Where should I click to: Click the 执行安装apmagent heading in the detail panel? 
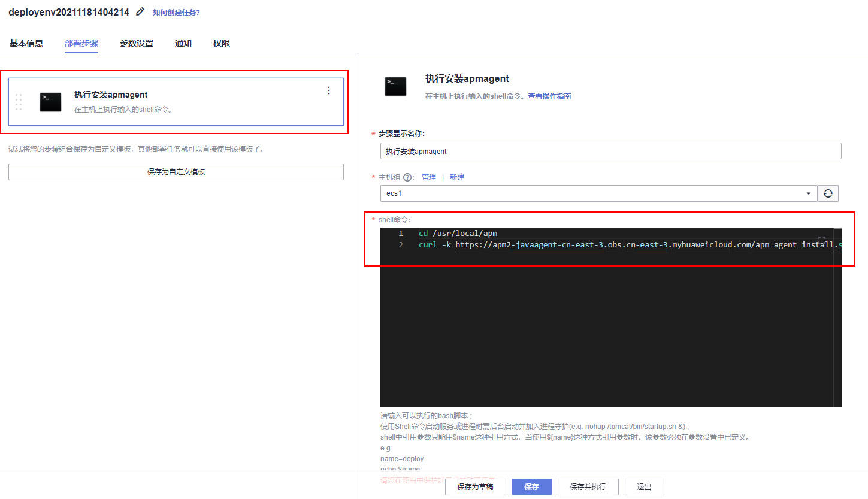(x=467, y=78)
